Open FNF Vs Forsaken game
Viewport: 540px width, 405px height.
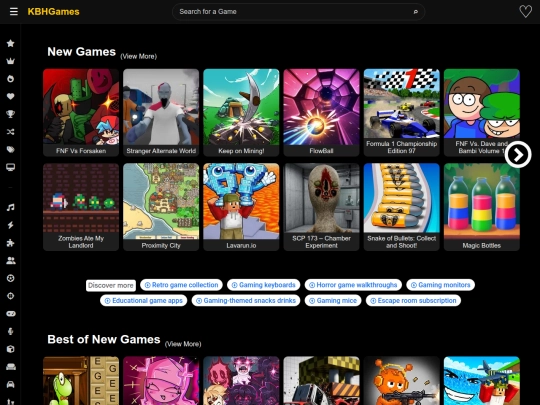point(81,113)
